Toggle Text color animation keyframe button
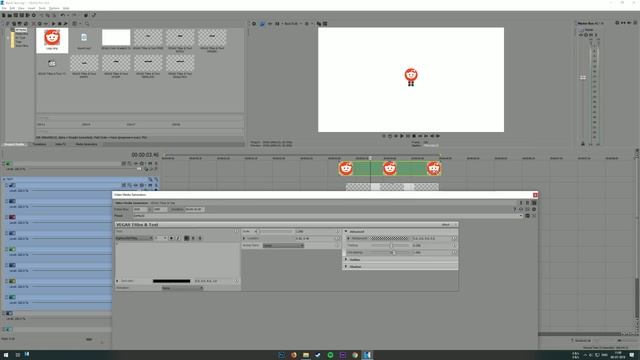 coord(236,281)
